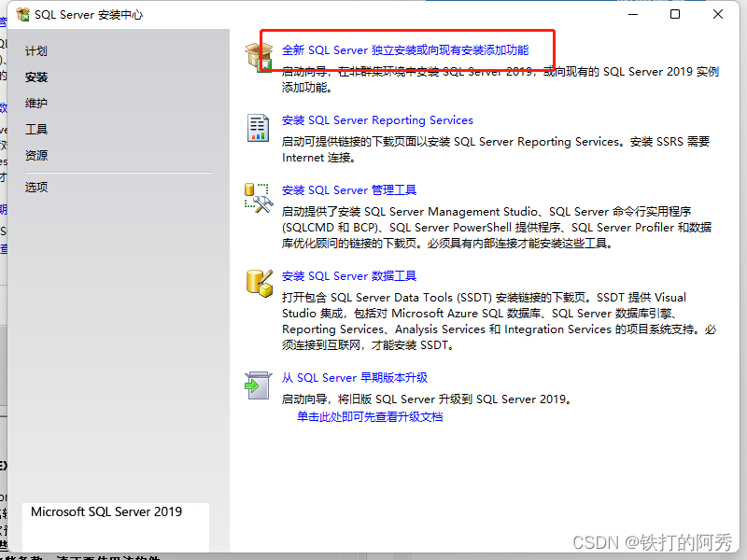This screenshot has height=560, width=747.
Task: Open 安装 SQL Server 数据工具 link
Action: click(348, 275)
